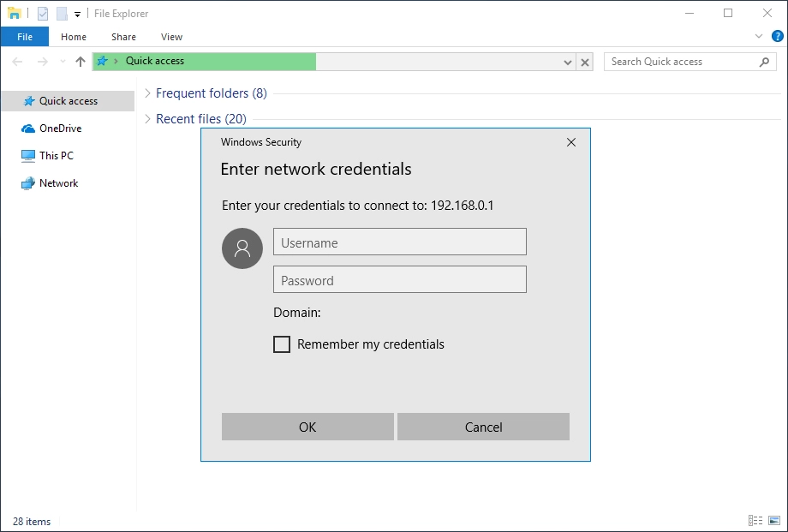Open the address bar history dropdown
788x532 pixels.
click(x=568, y=63)
